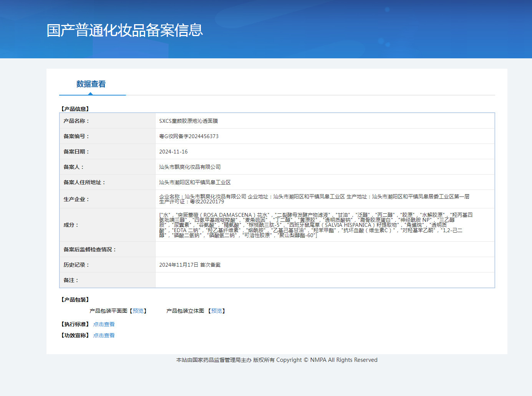Click the NMPA copyright footer text
This screenshot has width=532, height=396.
pyautogui.click(x=277, y=360)
